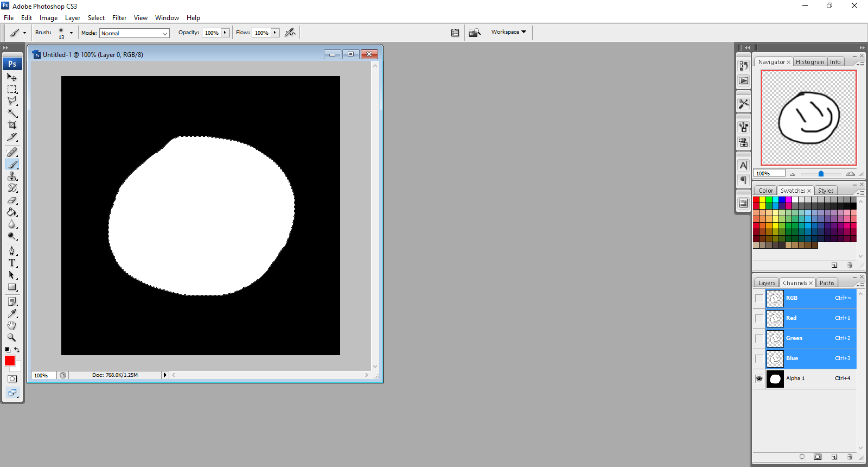Toggle Quick Mask mode
868x467 pixels.
[12, 378]
